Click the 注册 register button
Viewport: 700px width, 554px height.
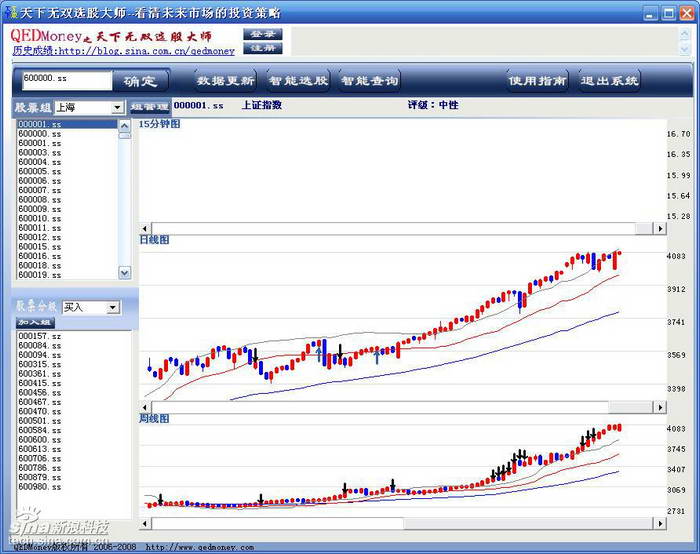[262, 48]
